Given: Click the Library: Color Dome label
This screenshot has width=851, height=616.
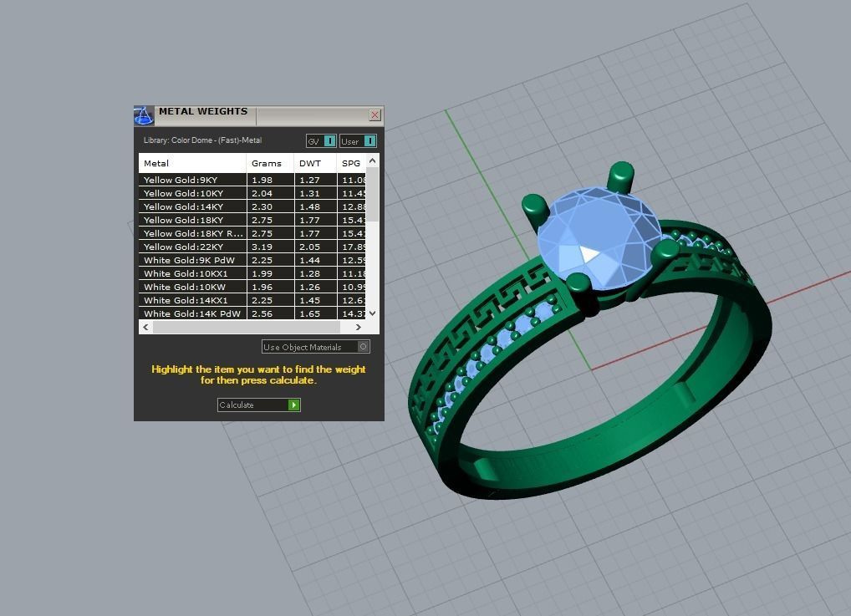Looking at the screenshot, I should pyautogui.click(x=202, y=140).
